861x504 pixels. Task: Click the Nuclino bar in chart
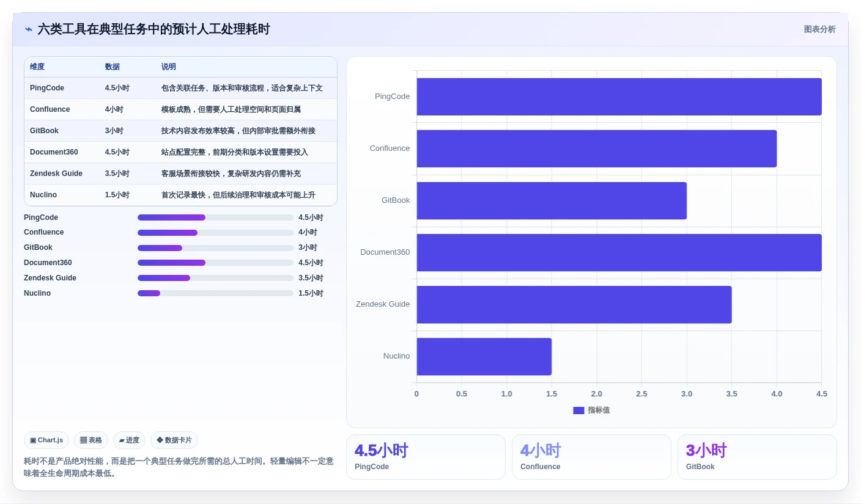484,356
